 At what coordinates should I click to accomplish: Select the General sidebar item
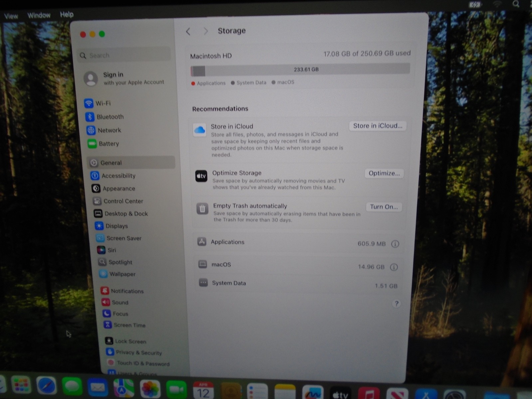click(x=131, y=163)
